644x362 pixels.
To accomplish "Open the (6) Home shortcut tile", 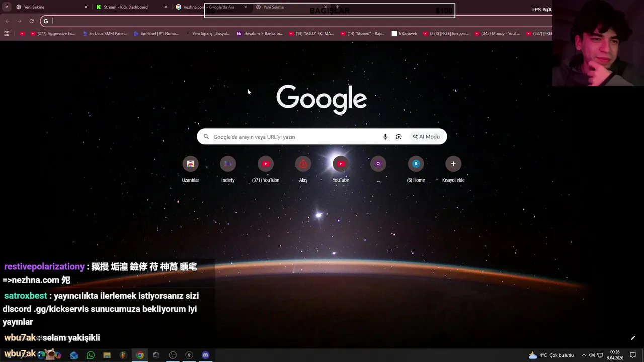I will [x=416, y=169].
